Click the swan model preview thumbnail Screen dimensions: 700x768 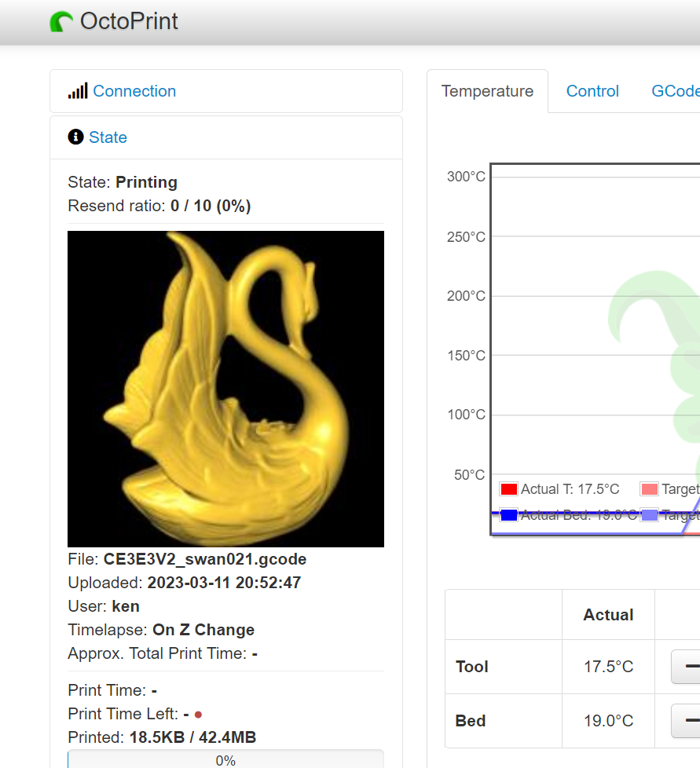coord(225,389)
